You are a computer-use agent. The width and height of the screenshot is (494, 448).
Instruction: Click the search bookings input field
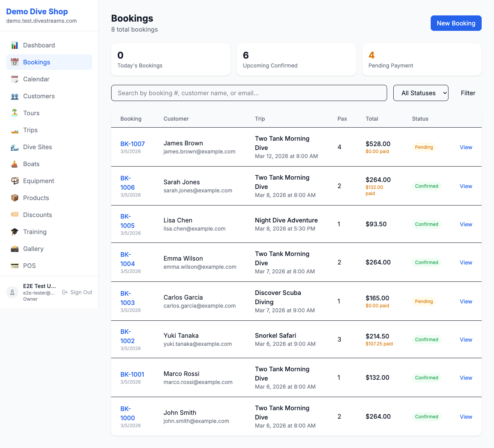coord(249,93)
